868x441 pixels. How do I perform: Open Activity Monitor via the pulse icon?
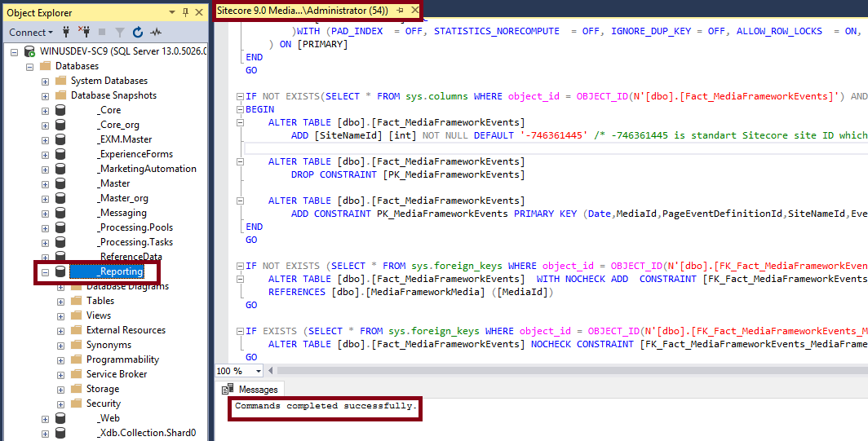[156, 32]
